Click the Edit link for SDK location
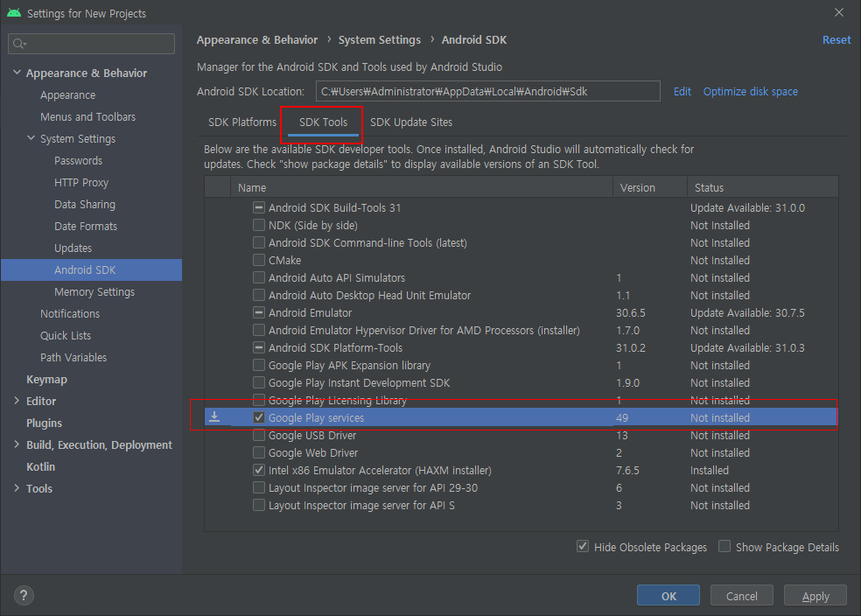 (682, 92)
